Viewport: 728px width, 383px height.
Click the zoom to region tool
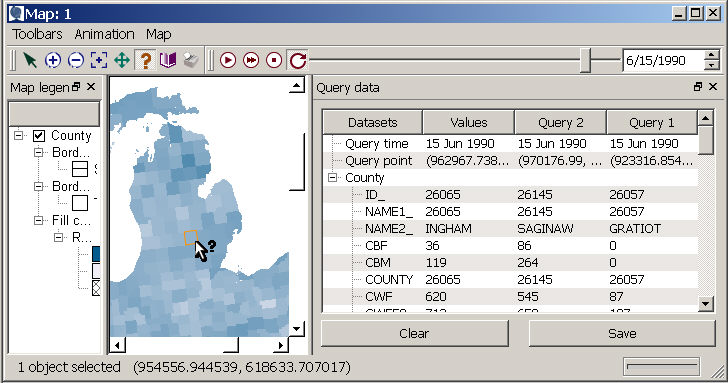(99, 60)
